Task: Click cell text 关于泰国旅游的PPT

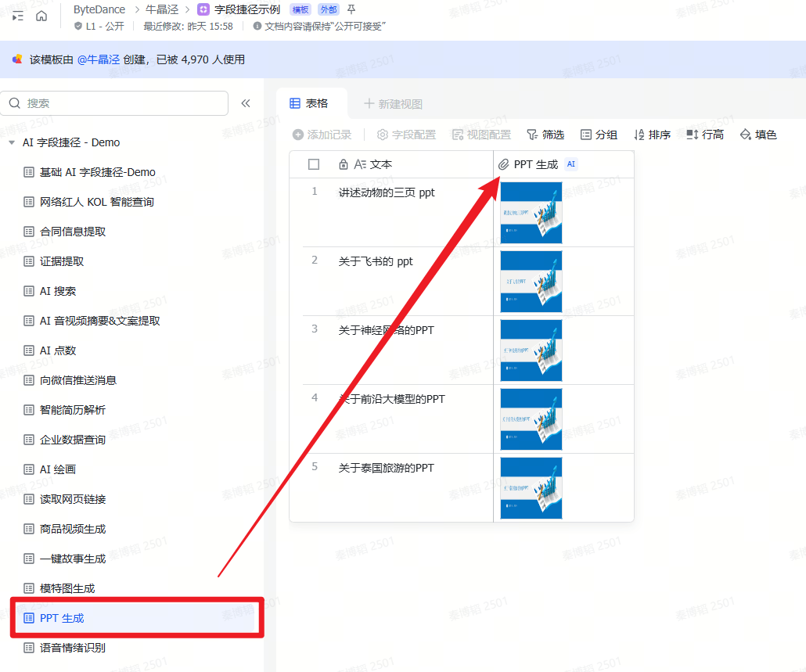Action: coord(387,468)
